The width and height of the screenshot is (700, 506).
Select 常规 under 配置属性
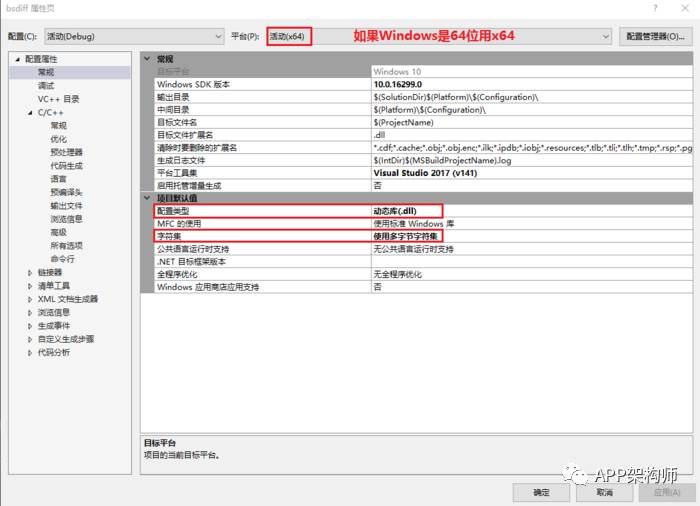pyautogui.click(x=46, y=72)
